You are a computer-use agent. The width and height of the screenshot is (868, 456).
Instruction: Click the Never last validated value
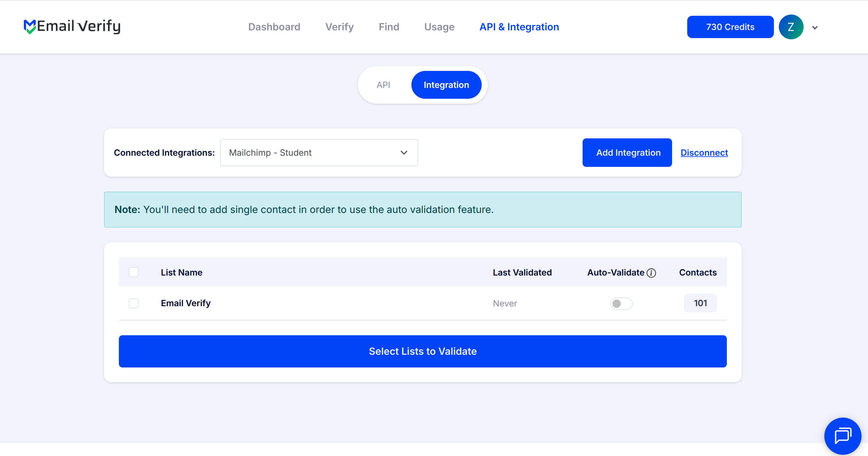click(505, 303)
